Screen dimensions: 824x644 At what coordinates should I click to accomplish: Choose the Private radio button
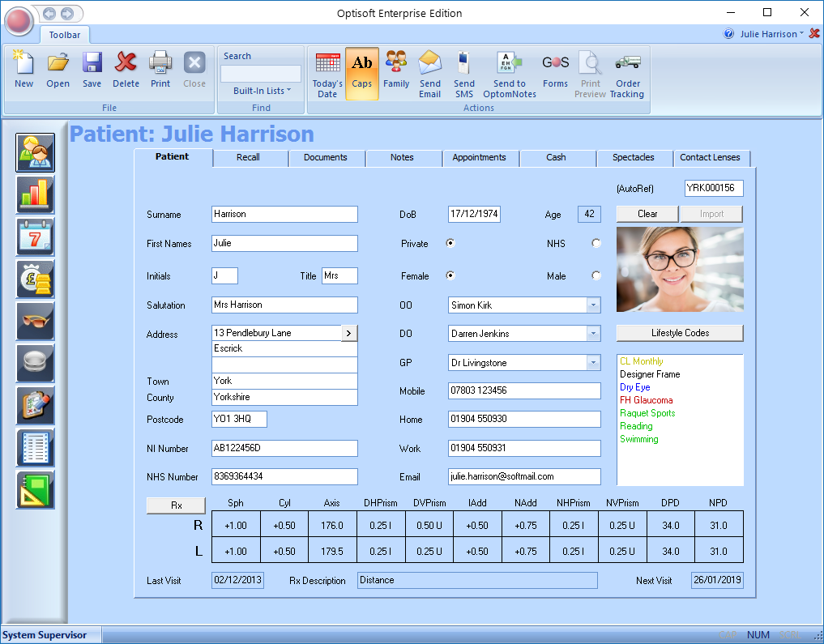coord(450,243)
